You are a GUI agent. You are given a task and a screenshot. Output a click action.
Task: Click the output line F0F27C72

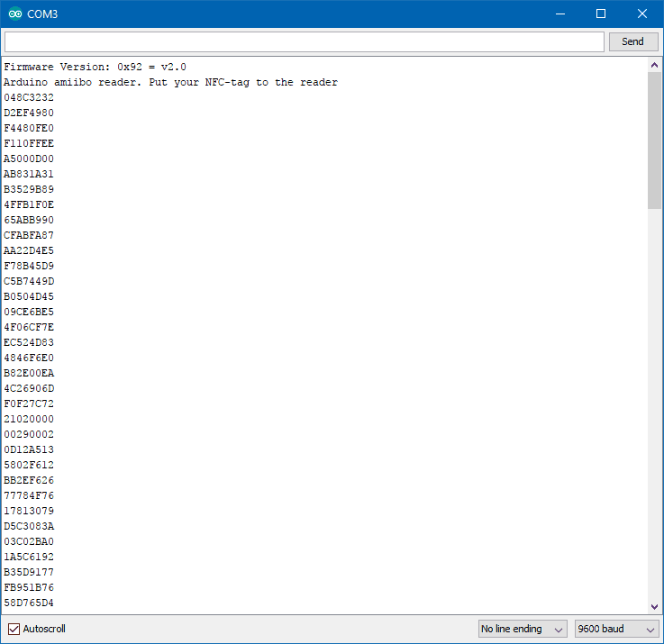click(x=29, y=404)
